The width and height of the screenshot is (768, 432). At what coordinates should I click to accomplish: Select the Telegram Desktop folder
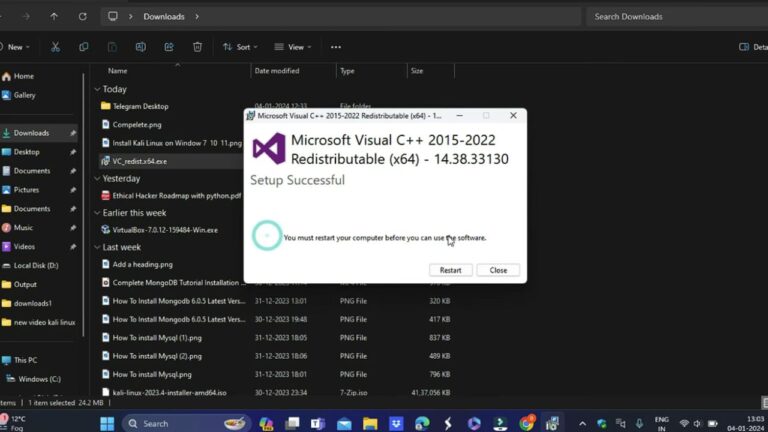(140, 106)
